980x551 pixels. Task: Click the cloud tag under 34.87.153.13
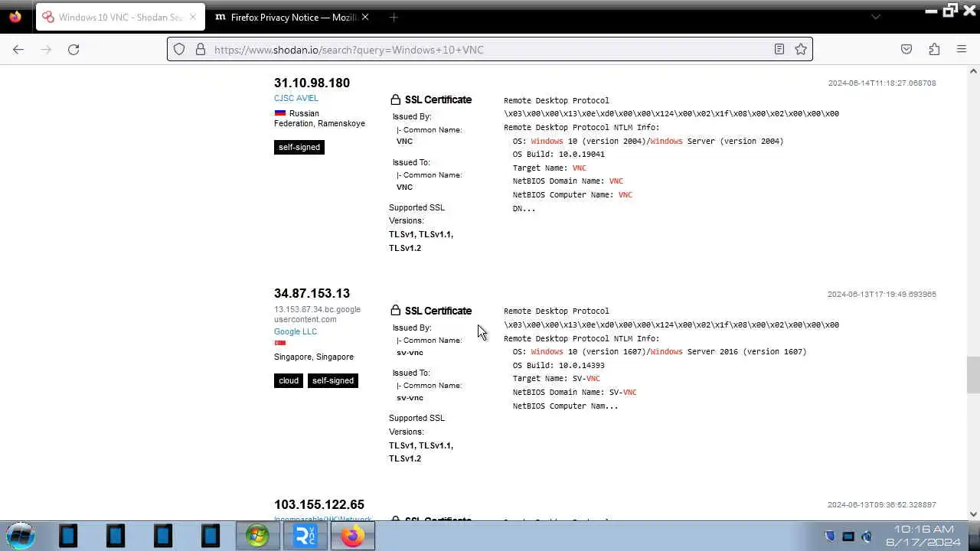(289, 380)
